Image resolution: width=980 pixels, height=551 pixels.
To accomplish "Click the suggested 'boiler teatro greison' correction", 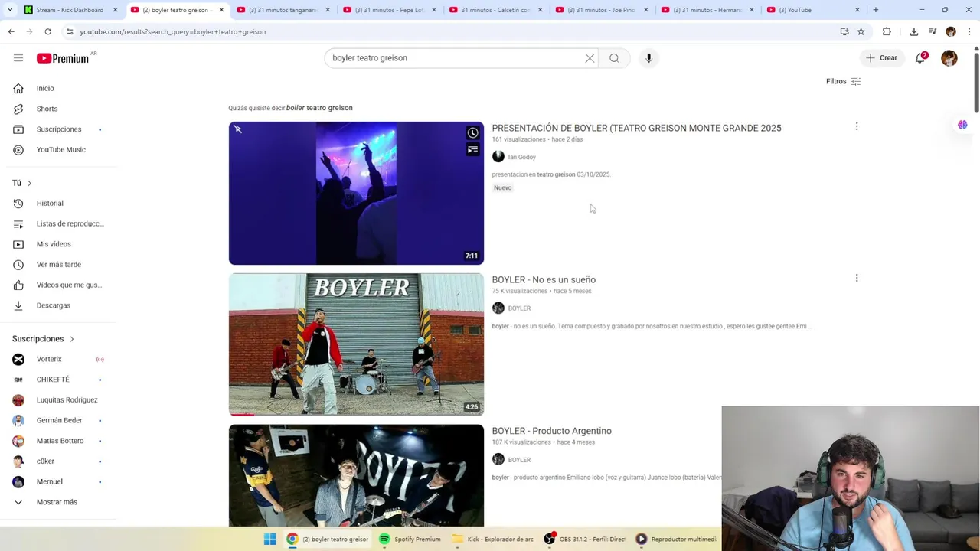I will tap(319, 108).
